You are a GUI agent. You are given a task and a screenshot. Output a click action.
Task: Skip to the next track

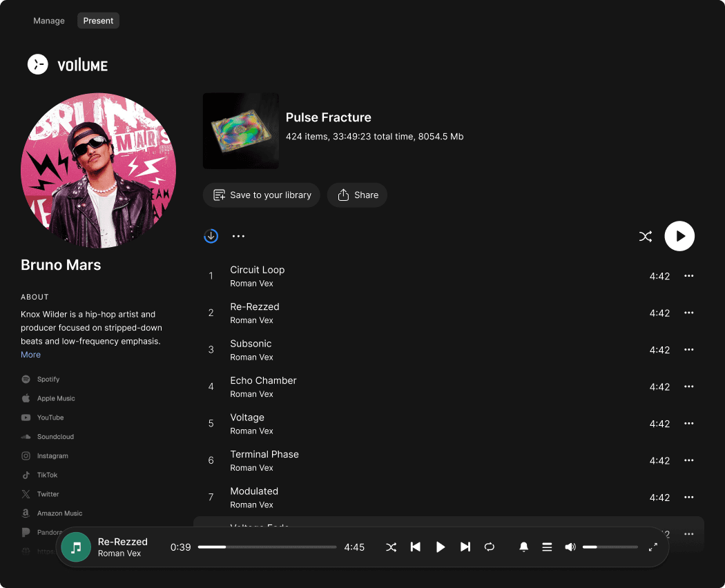(x=465, y=547)
